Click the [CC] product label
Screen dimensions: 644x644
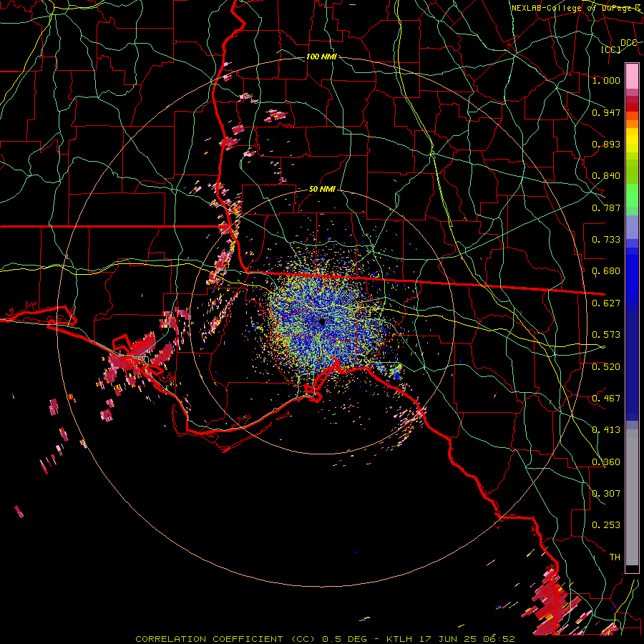(611, 49)
